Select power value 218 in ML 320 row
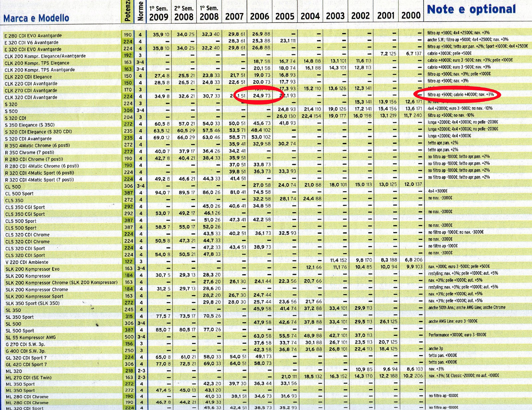Image resolution: width=532 pixels, height=410 pixels. point(129,371)
